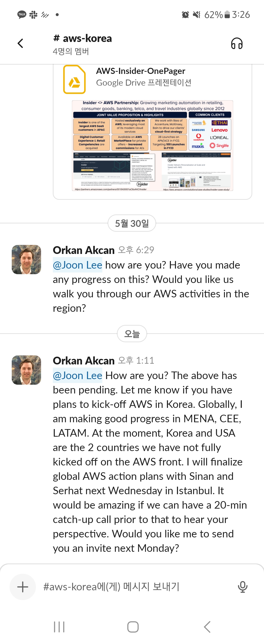Open Orkan Akcan's avatar on 1:11 message
The image size is (264, 644).
coord(27,370)
